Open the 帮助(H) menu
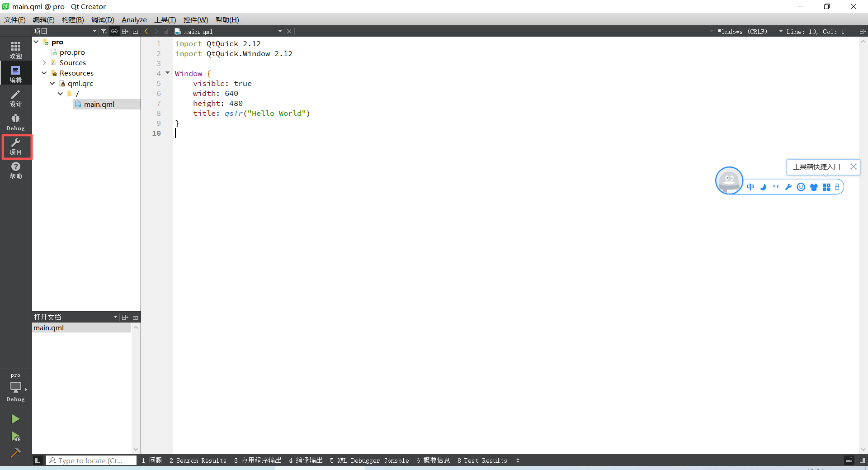This screenshot has width=868, height=470. click(227, 19)
